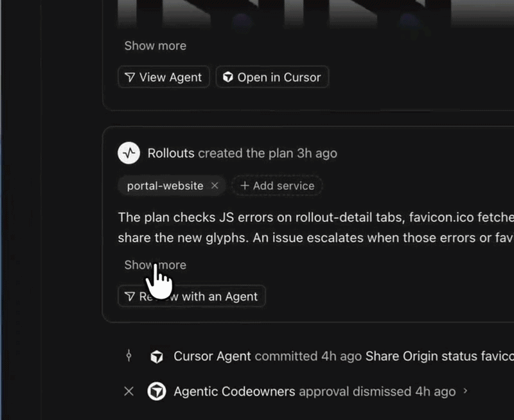514x420 pixels.
Task: Click the Rollouts pulse avatar icon
Action: point(129,153)
